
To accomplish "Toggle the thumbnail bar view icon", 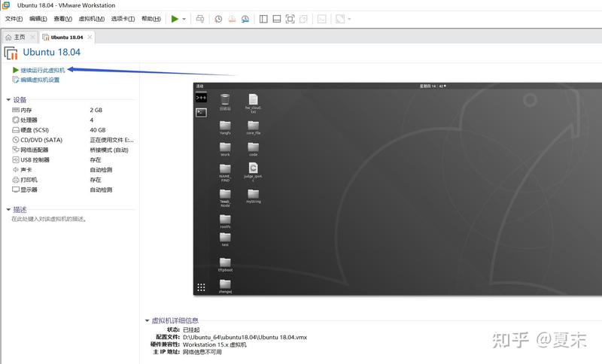I will coord(276,19).
